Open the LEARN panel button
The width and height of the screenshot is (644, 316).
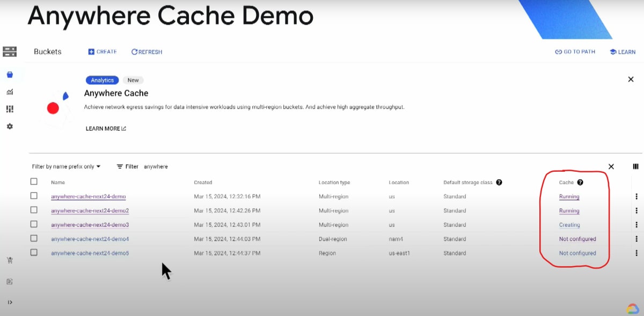click(623, 52)
